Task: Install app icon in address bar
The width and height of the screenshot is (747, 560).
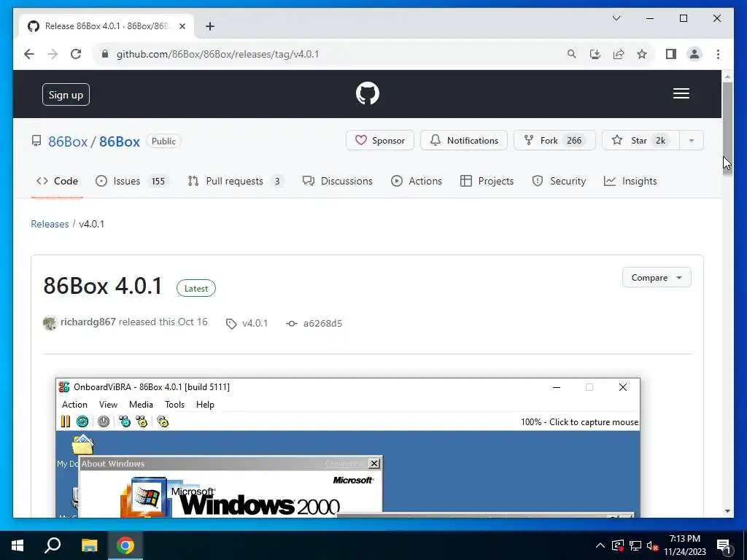Action: tap(595, 54)
